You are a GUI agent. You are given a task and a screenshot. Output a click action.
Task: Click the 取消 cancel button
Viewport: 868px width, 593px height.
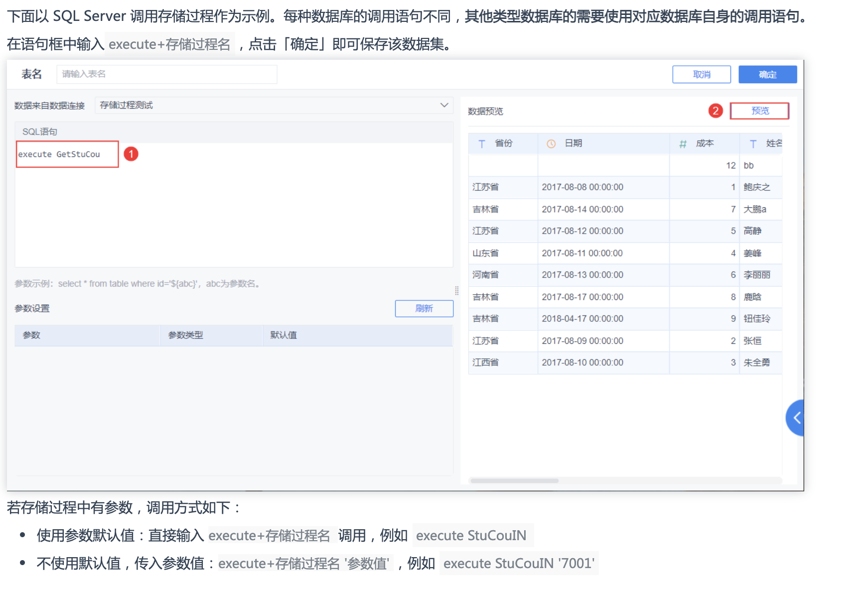click(702, 74)
